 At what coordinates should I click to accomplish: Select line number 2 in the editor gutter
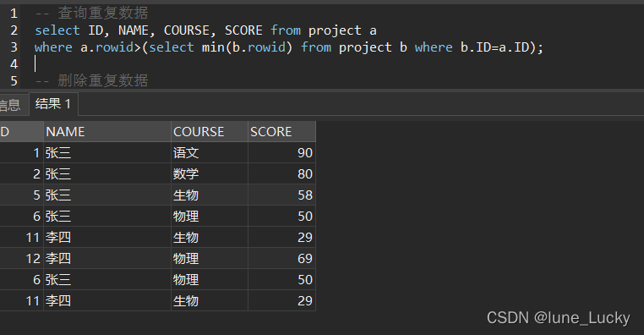[x=14, y=30]
